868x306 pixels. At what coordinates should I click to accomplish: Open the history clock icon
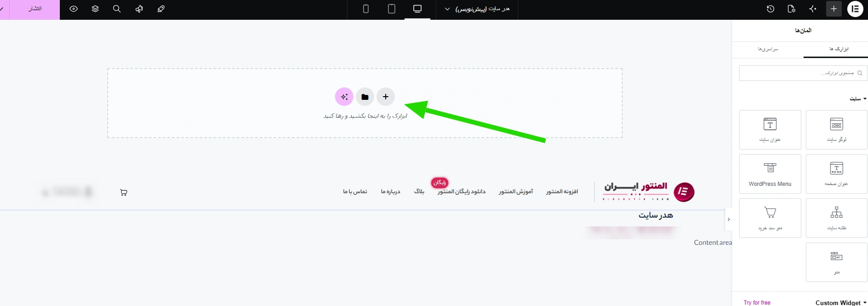770,9
